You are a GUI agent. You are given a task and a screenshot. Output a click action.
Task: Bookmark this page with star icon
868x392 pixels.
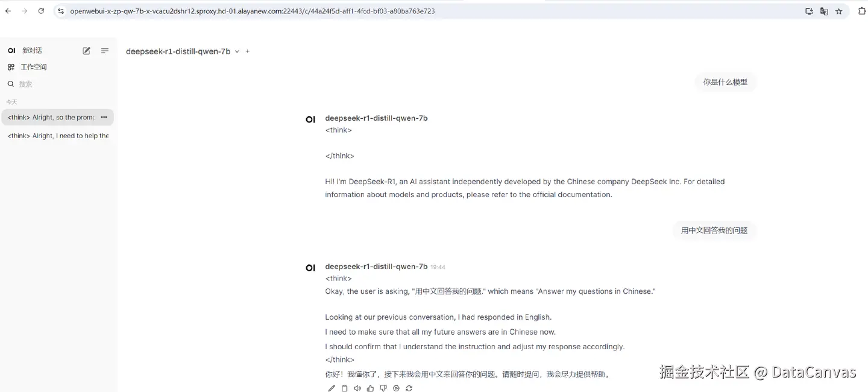point(838,11)
